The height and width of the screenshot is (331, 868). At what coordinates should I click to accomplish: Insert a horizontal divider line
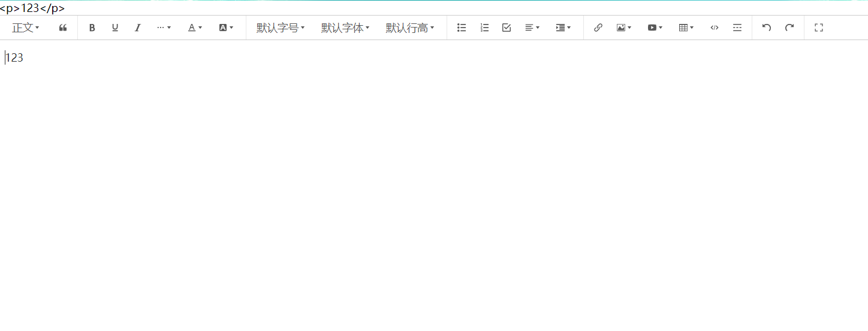[x=737, y=28]
